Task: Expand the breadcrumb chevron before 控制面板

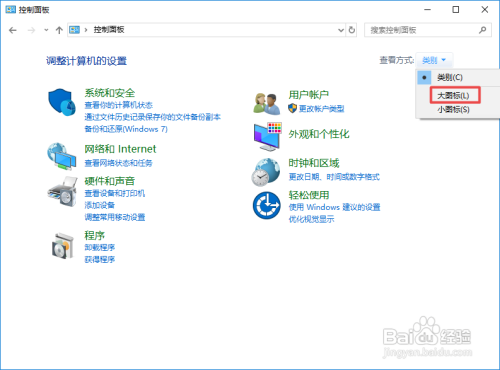Action: coord(86,30)
